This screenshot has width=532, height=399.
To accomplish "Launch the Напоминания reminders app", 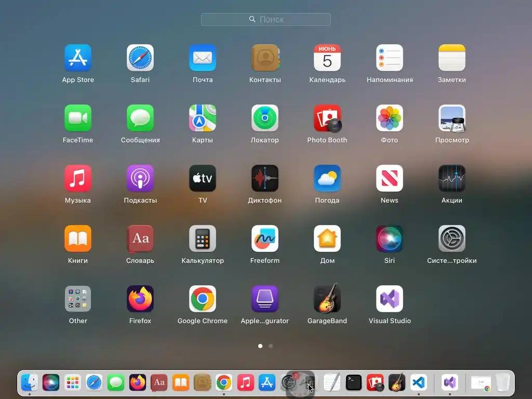I will point(390,58).
